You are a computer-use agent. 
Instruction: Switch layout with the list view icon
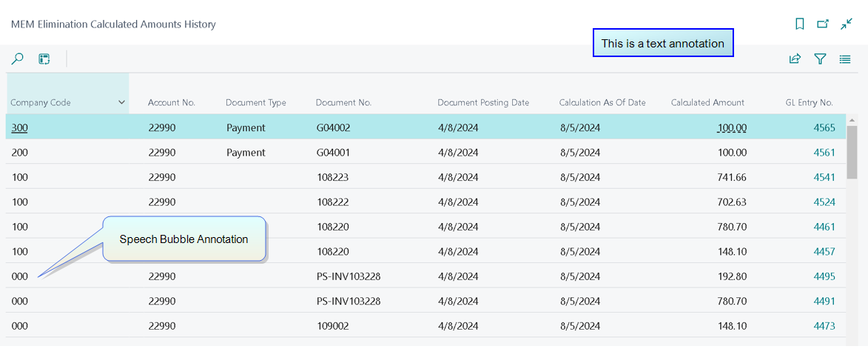845,59
